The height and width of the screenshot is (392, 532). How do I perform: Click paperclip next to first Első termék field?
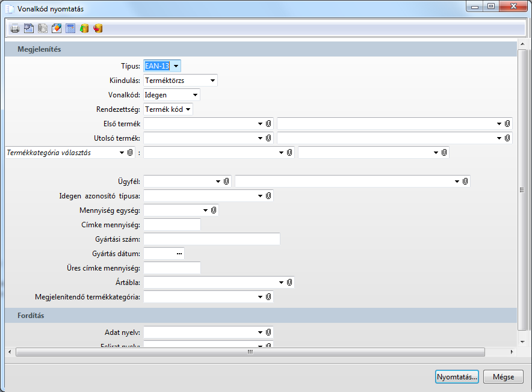pos(268,124)
